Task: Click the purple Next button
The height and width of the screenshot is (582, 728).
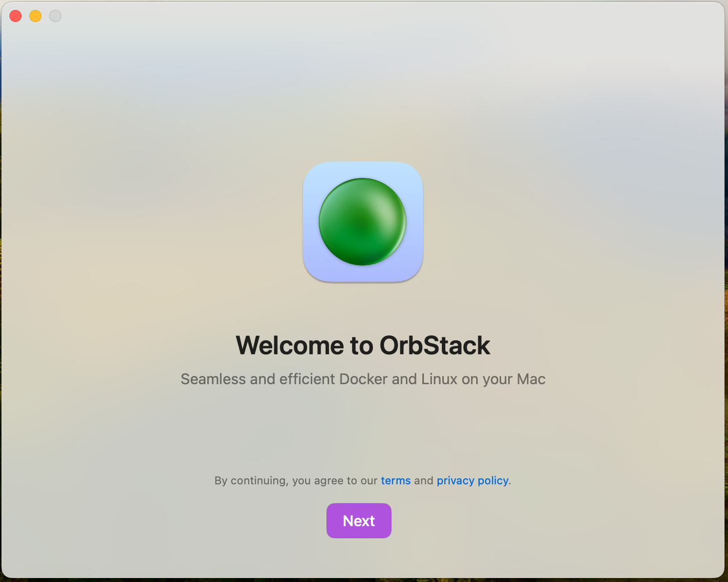Action: [x=359, y=521]
